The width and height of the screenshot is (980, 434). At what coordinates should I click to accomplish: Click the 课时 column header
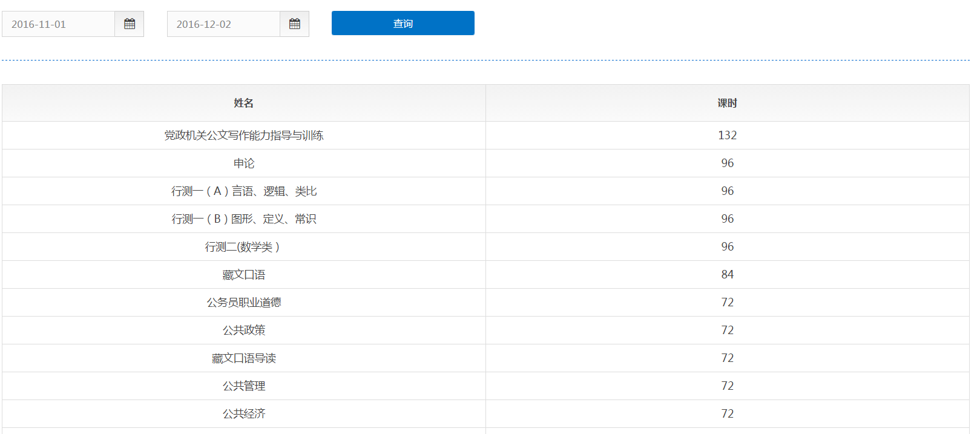click(728, 103)
